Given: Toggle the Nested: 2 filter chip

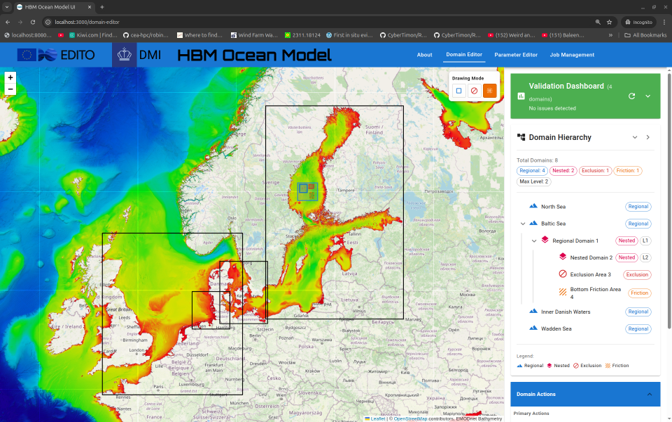Looking at the screenshot, I should [x=563, y=171].
